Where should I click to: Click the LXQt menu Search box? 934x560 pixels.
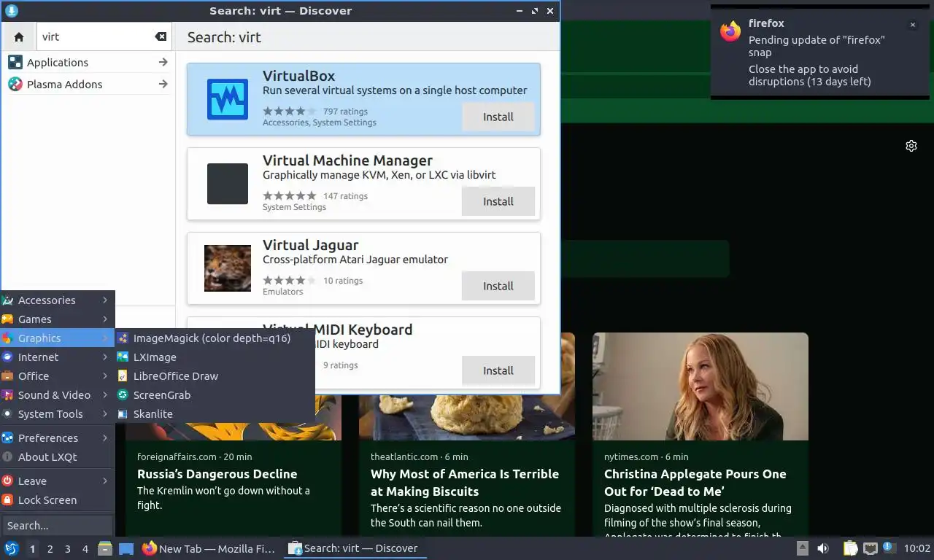pos(57,526)
